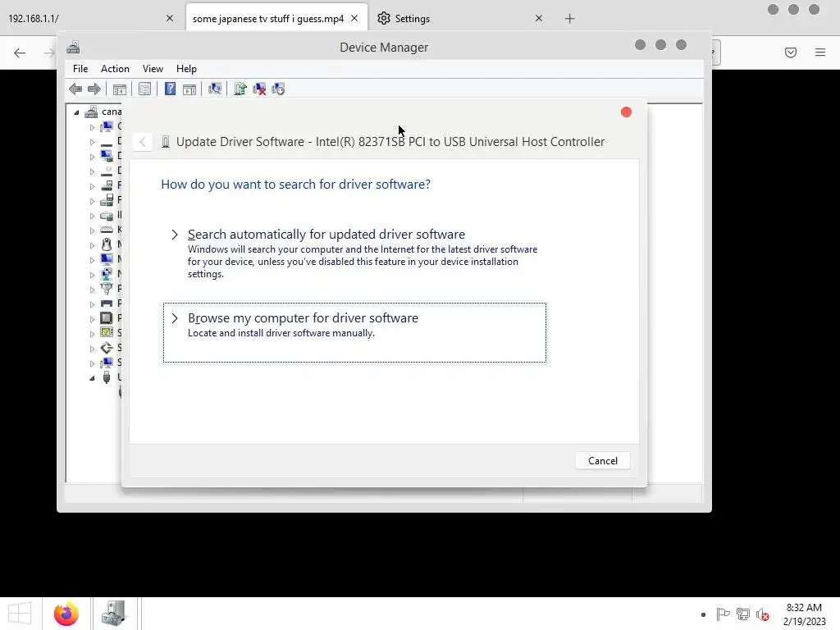Open a new browser tab with plus
This screenshot has width=840, height=630.
pyautogui.click(x=570, y=19)
